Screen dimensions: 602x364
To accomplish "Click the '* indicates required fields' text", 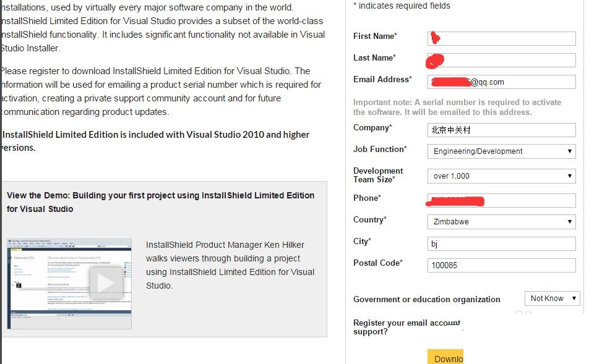I will coord(402,6).
